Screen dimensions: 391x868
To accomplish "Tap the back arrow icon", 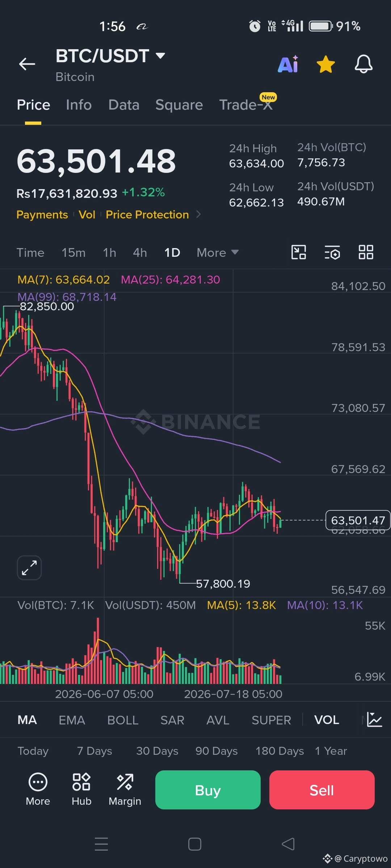I will coord(27,64).
